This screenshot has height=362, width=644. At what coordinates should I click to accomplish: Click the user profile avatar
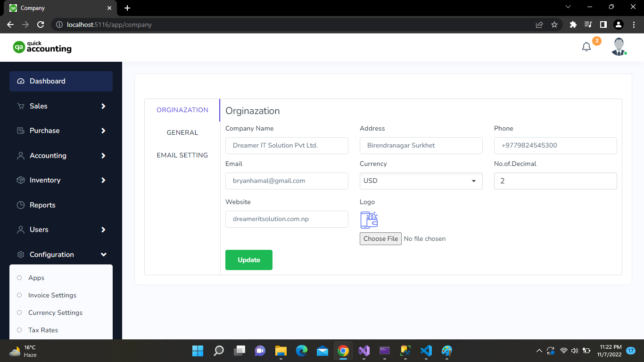pyautogui.click(x=619, y=47)
